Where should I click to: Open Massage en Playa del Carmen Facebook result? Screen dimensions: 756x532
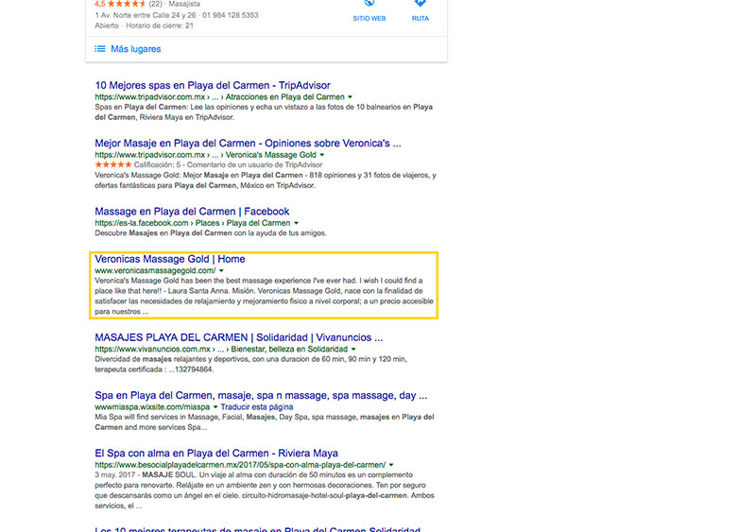click(x=192, y=212)
